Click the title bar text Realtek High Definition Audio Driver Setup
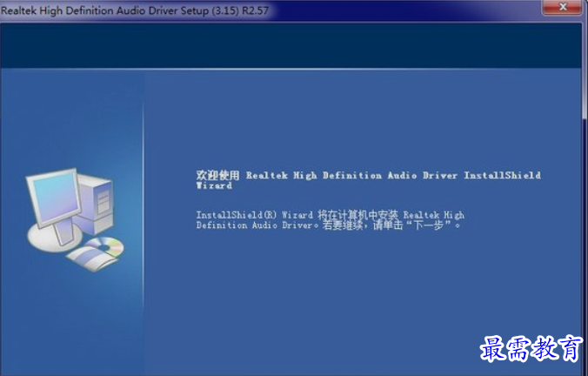588x376 pixels. [135, 10]
